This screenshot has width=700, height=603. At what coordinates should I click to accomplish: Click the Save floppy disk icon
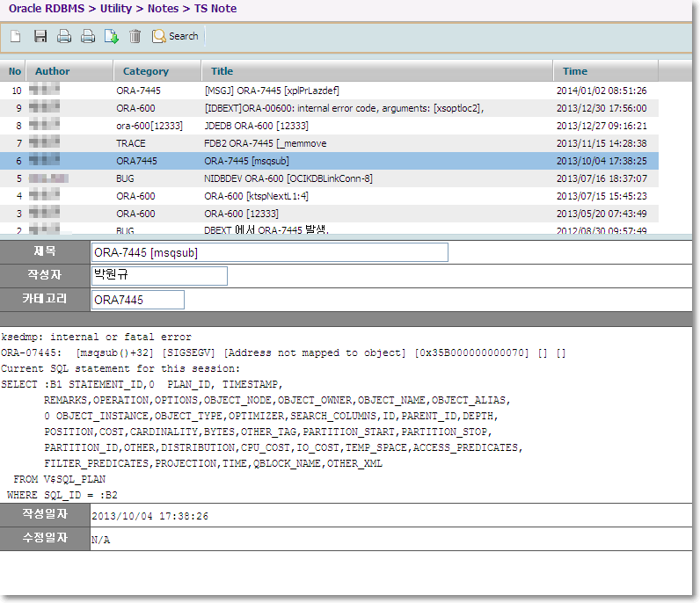click(x=40, y=36)
